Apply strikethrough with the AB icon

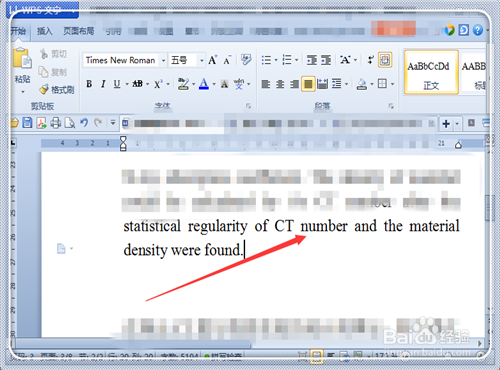(x=137, y=84)
